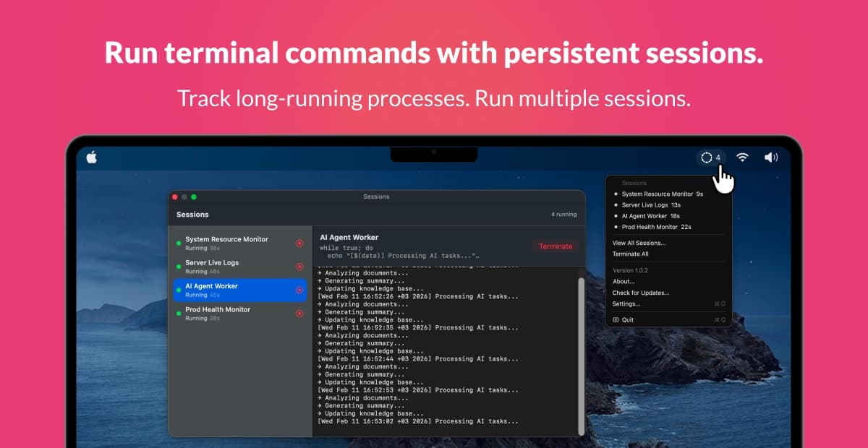Select the System Resource Monitor session in sidebar
The width and height of the screenshot is (868, 448).
pos(231,244)
